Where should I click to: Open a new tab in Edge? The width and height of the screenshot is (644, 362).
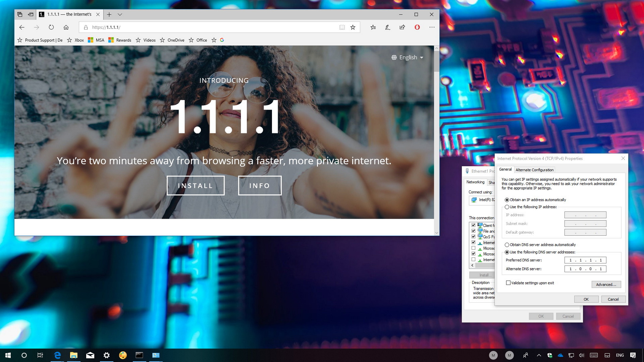click(109, 14)
